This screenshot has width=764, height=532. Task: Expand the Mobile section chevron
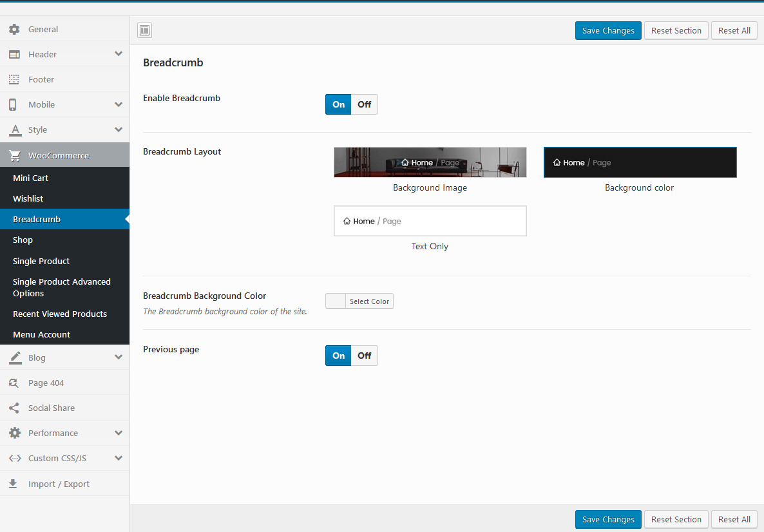coord(119,104)
